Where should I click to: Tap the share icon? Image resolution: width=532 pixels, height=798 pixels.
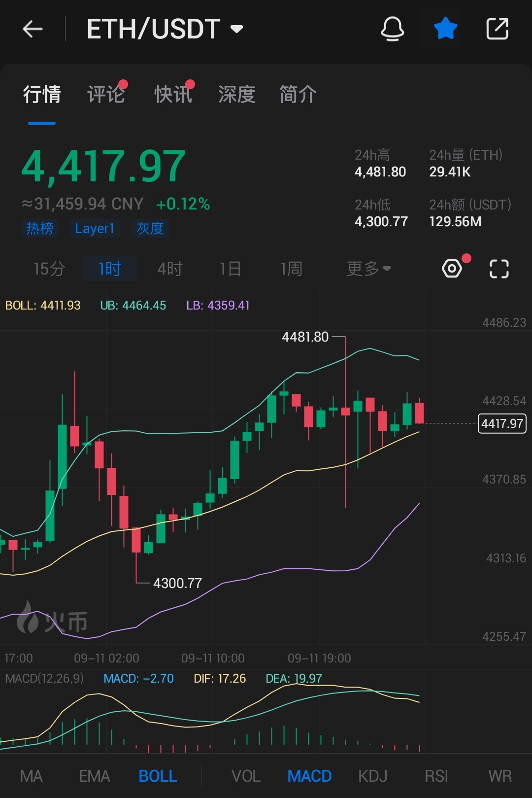tap(498, 29)
